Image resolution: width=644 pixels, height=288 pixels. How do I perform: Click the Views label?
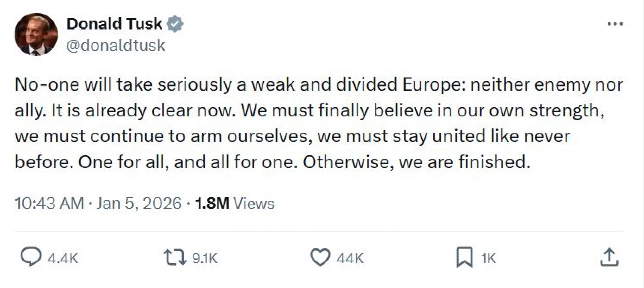click(254, 204)
